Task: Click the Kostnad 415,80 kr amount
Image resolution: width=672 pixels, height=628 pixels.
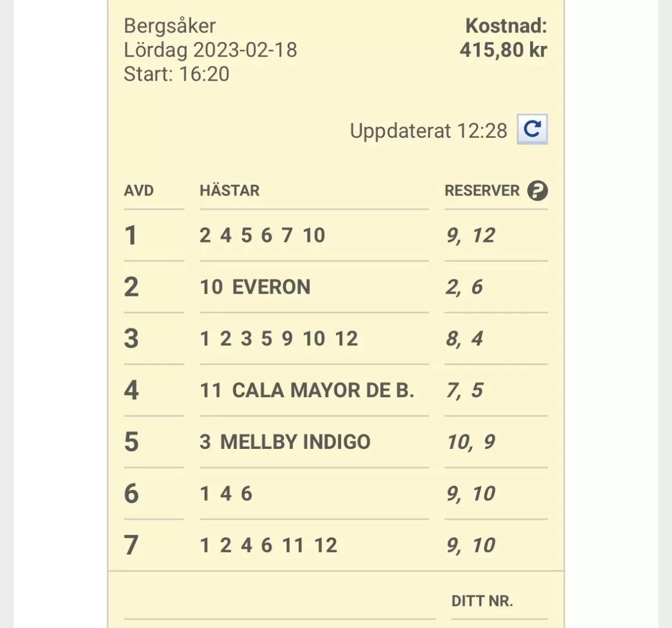Action: (x=503, y=50)
